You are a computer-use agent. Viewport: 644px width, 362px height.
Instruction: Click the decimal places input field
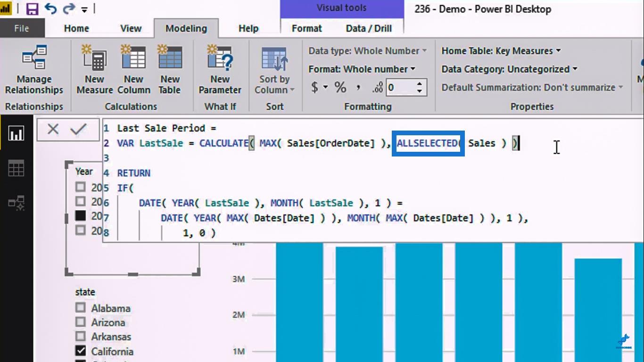pos(401,88)
